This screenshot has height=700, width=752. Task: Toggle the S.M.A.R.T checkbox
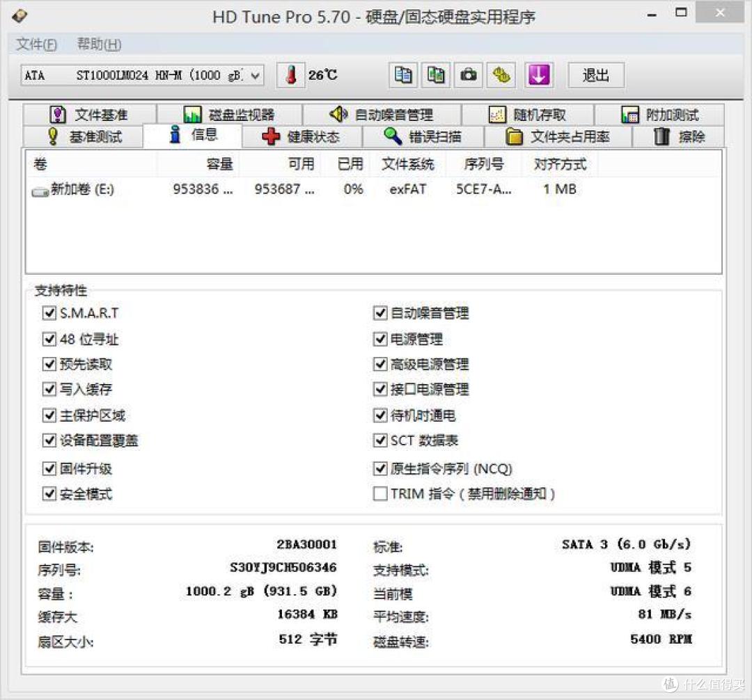tap(49, 313)
